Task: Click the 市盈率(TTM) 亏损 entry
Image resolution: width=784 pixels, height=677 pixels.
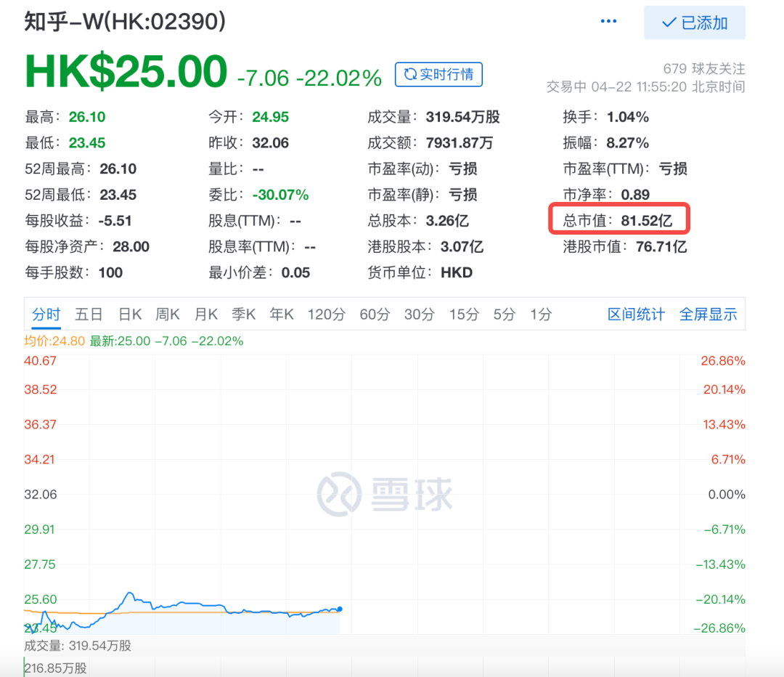Action: pyautogui.click(x=625, y=169)
